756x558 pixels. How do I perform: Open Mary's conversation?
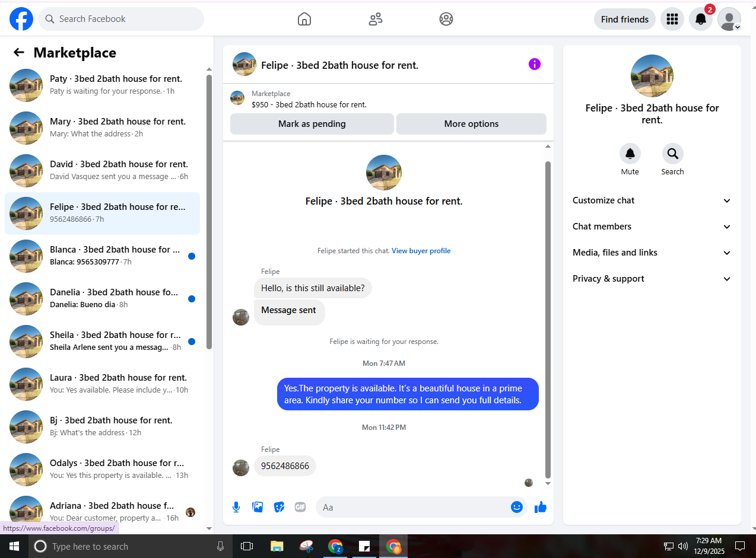[102, 128]
